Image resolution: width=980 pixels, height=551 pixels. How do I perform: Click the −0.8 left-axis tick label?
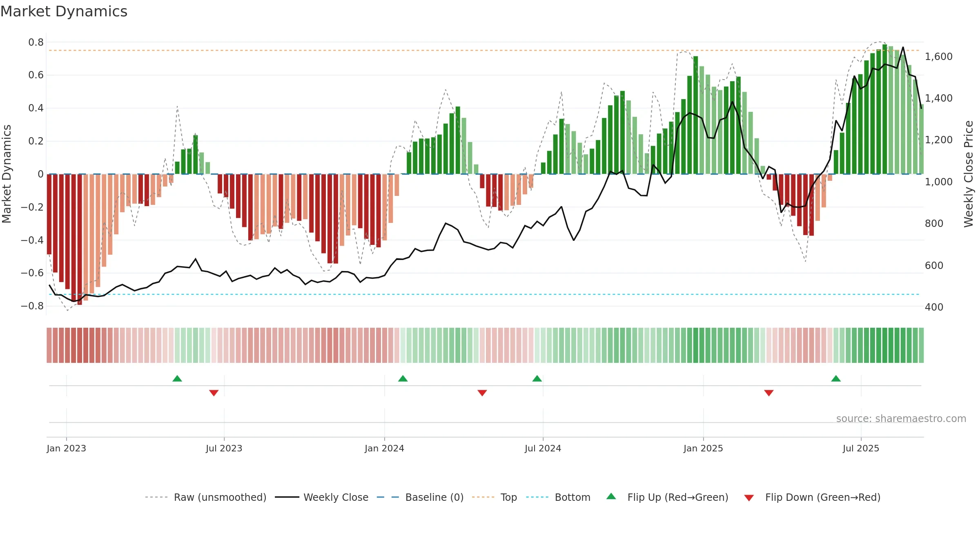(x=32, y=306)
